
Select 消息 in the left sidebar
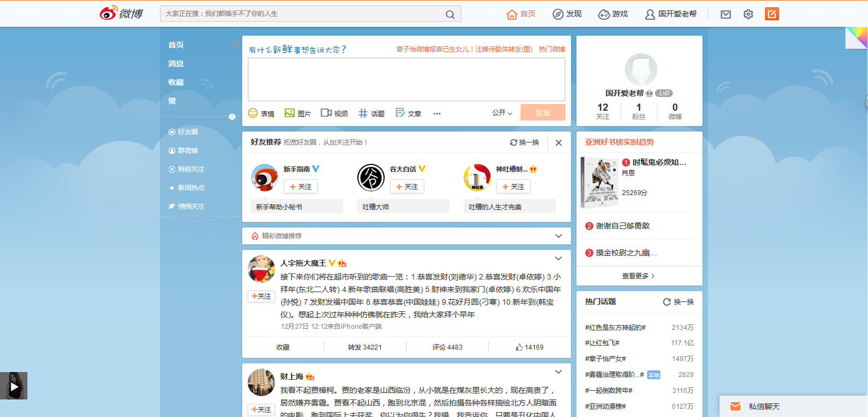pyautogui.click(x=176, y=64)
